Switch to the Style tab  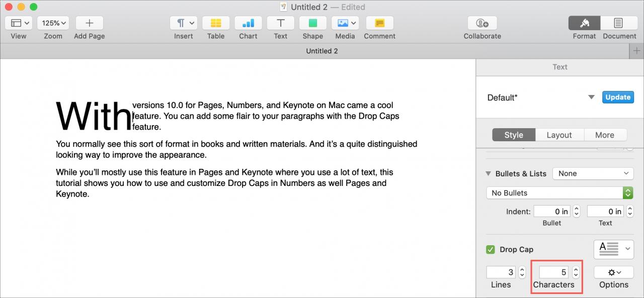coord(514,135)
